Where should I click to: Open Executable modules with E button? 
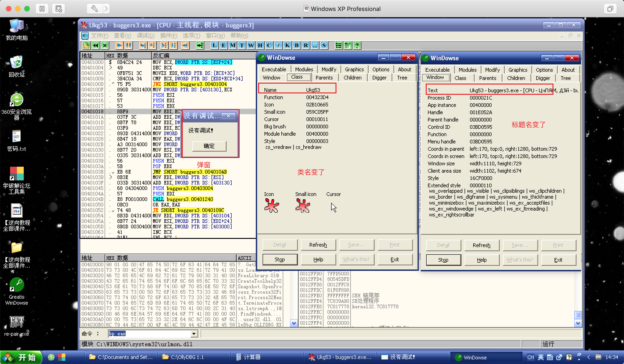pos(223,45)
